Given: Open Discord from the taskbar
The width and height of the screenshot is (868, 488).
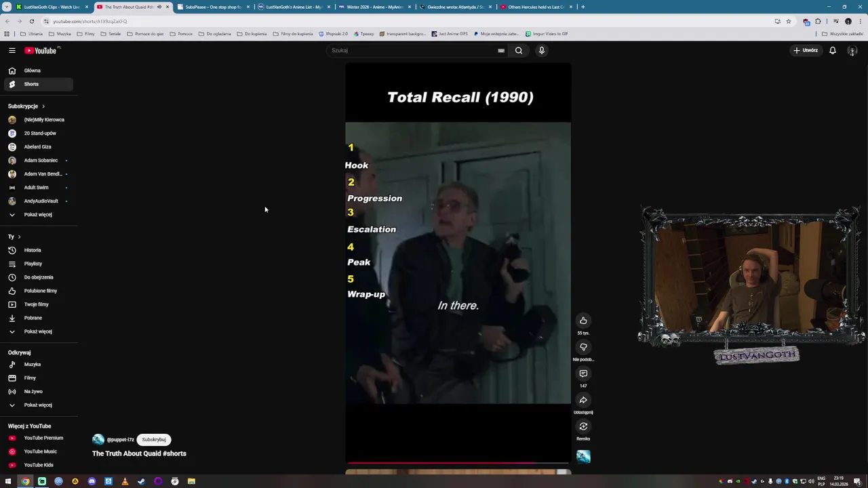Looking at the screenshot, I should 92,481.
